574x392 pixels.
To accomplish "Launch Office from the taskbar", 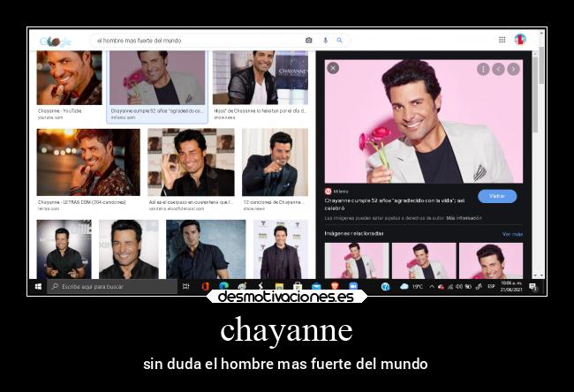I will 205,287.
